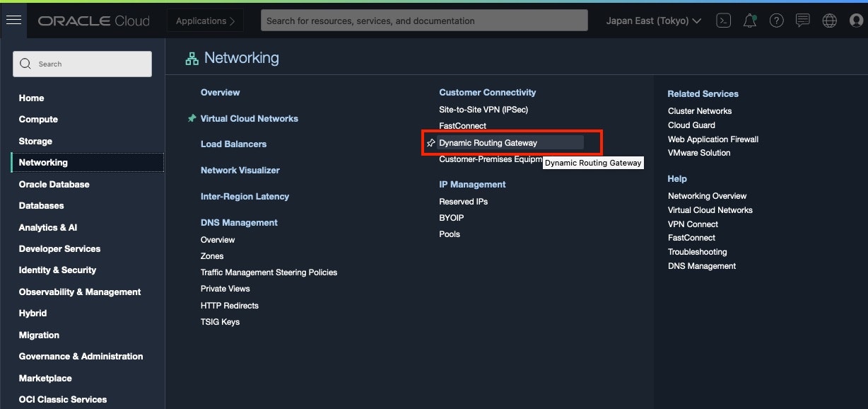Open the hamburger navigation menu
This screenshot has height=409, width=868.
(x=13, y=21)
